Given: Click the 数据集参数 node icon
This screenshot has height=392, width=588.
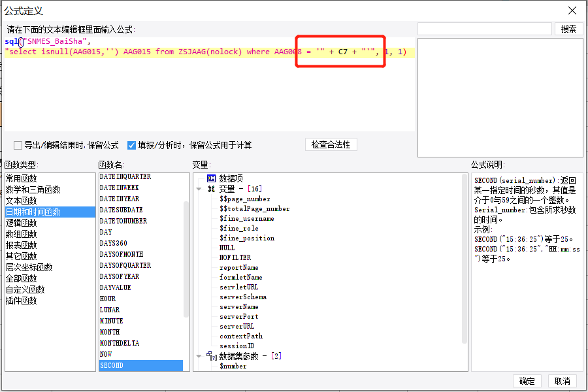Looking at the screenshot, I should [x=212, y=355].
